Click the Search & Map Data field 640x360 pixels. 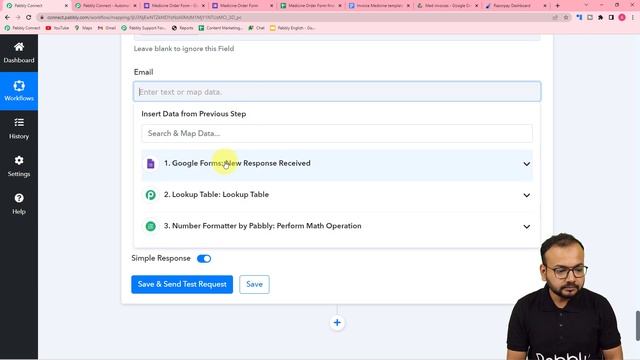(x=337, y=133)
